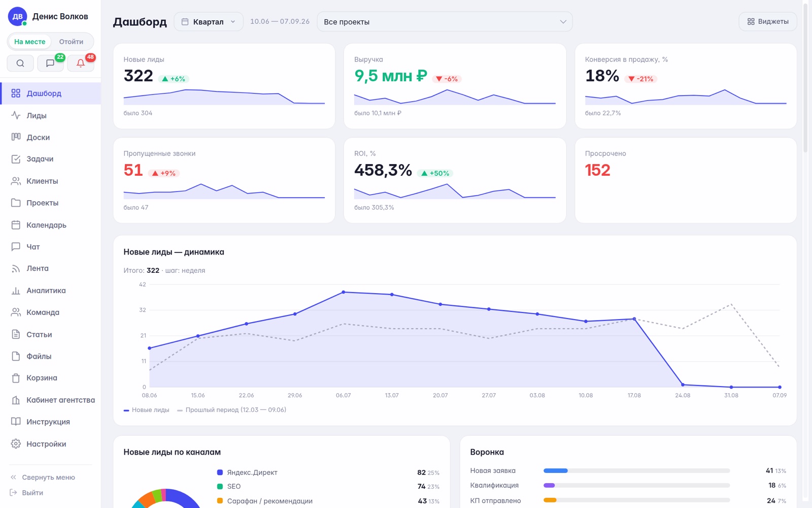
Task: Click the +6% change badge
Action: 174,79
